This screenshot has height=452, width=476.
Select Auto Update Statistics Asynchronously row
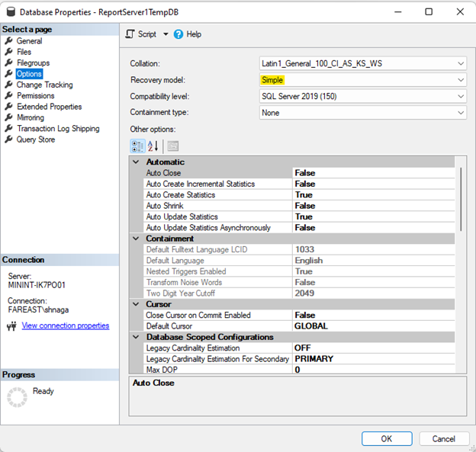299,227
